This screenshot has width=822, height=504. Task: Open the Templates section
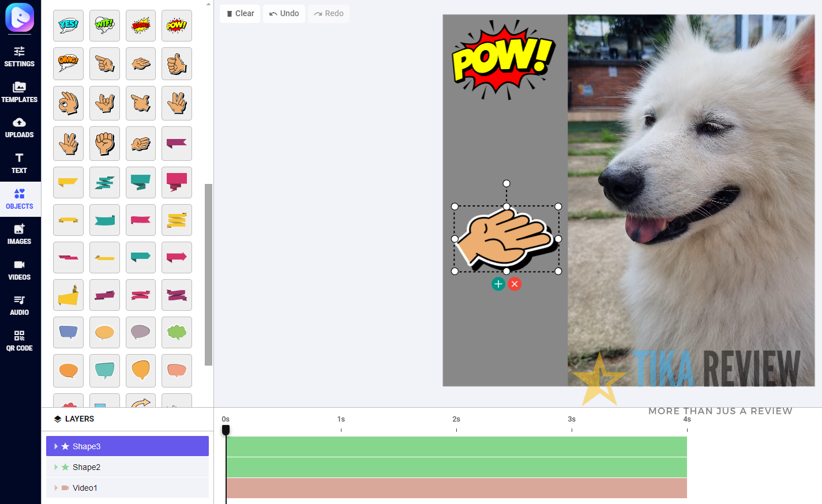tap(20, 92)
